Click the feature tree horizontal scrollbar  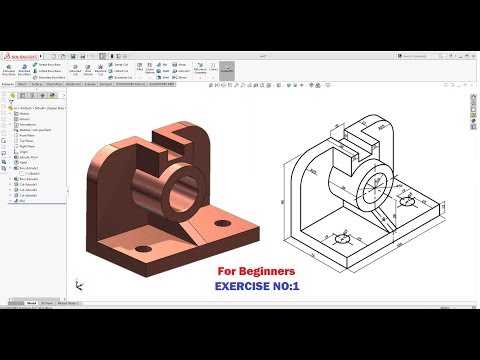click(36, 299)
